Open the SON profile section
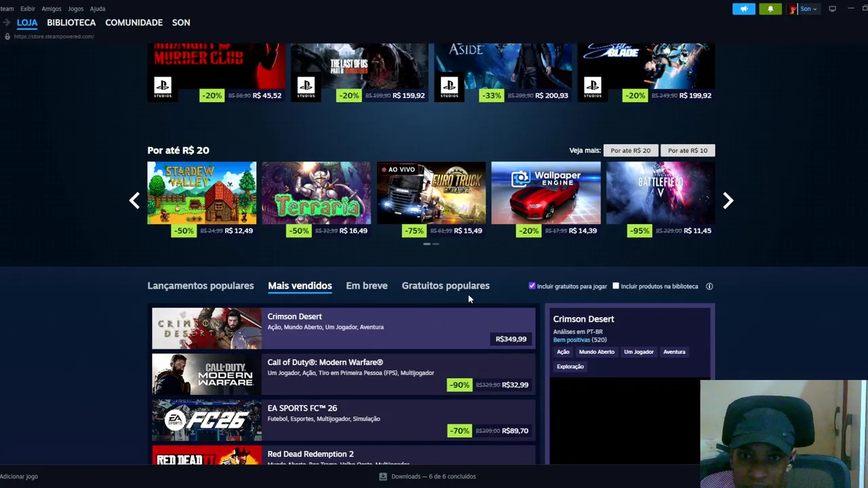The width and height of the screenshot is (868, 488). pos(181,22)
